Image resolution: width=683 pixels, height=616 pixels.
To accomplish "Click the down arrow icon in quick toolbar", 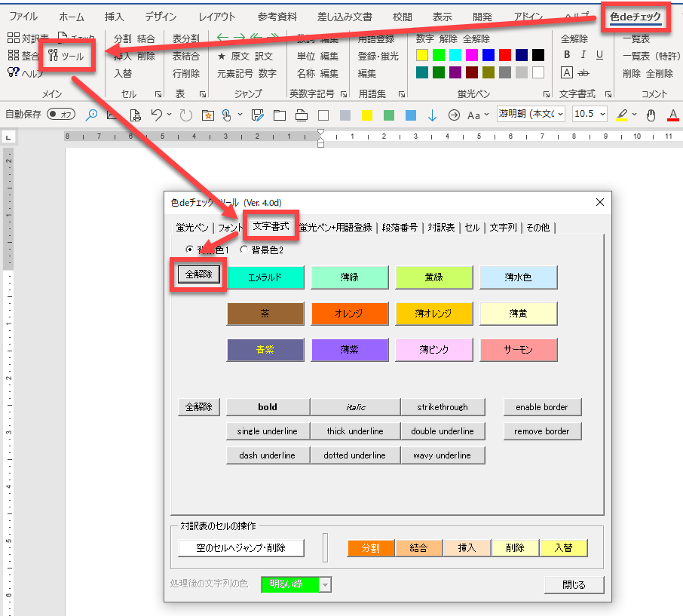I will pos(432,115).
